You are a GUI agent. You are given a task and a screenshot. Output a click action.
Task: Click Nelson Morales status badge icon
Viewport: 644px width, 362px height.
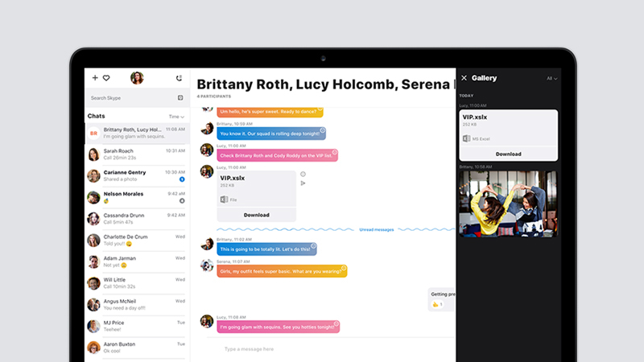(182, 200)
